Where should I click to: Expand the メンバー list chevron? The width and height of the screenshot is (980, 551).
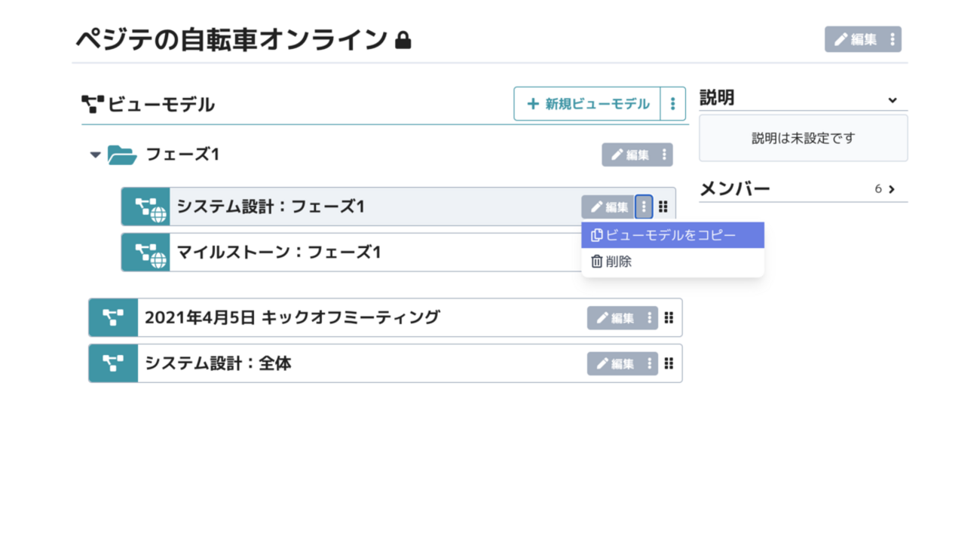click(x=892, y=189)
